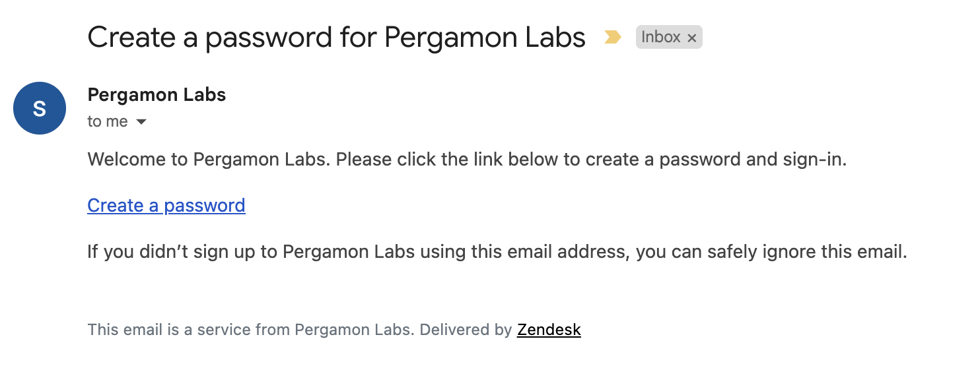980x368 pixels.
Task: Click 'Pergamon Labs' within the subject heading
Action: [x=485, y=38]
